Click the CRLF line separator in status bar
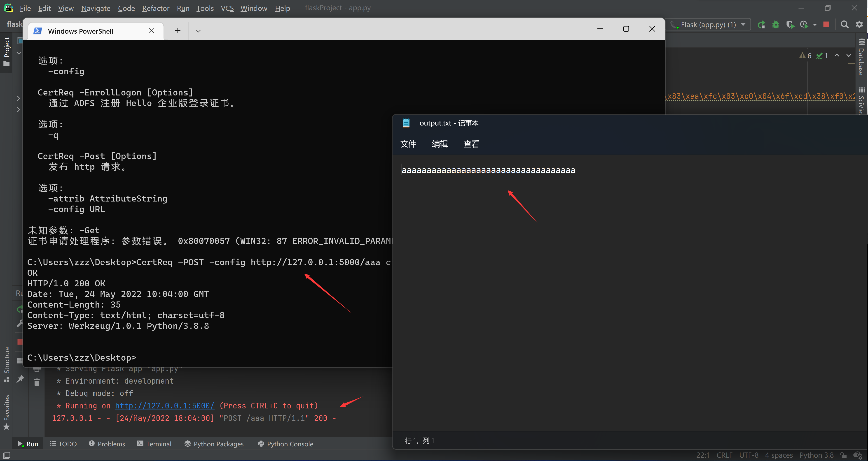This screenshot has width=868, height=461. pos(724,455)
